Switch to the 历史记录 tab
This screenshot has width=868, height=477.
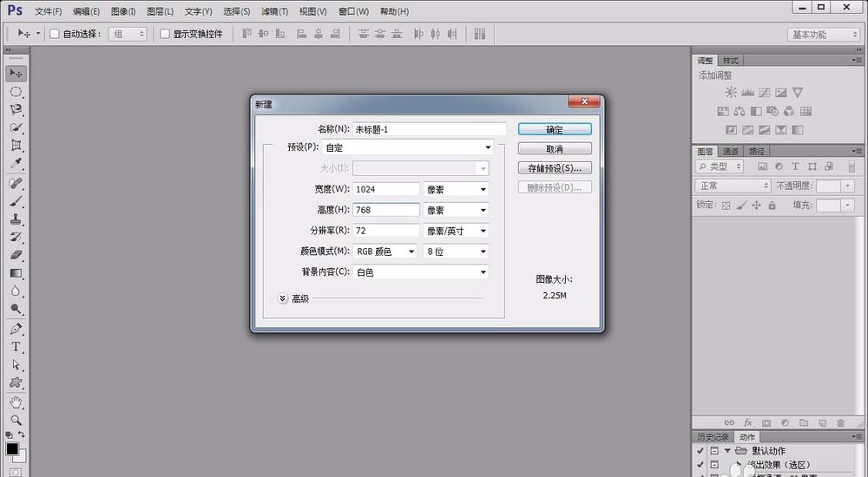click(x=713, y=437)
